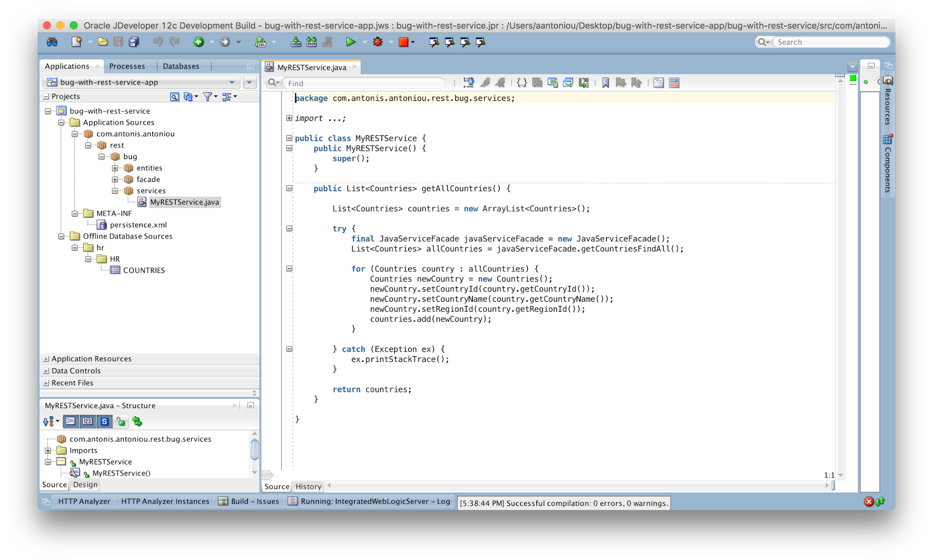Click the Navigator Display Options icon in Projects
The width and height of the screenshot is (933, 560).
coord(227,97)
